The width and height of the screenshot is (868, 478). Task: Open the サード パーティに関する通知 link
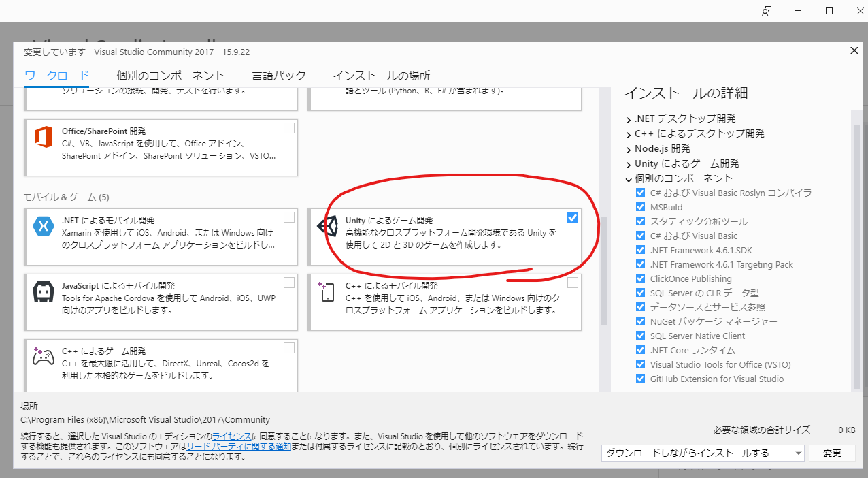239,446
